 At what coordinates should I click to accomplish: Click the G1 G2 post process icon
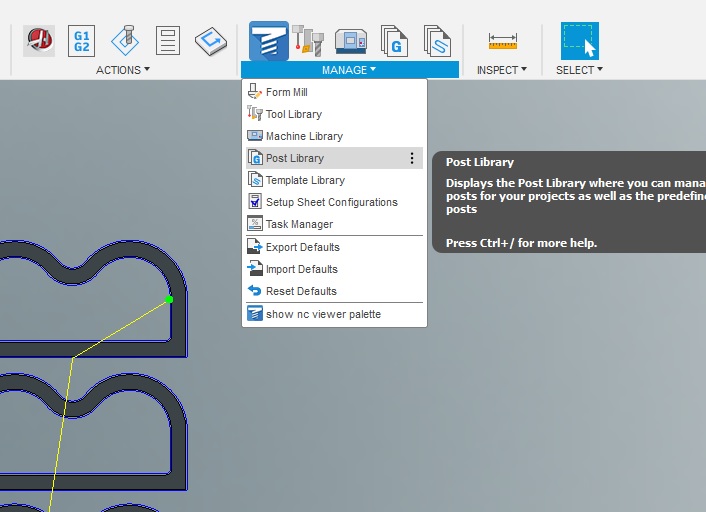click(x=81, y=41)
